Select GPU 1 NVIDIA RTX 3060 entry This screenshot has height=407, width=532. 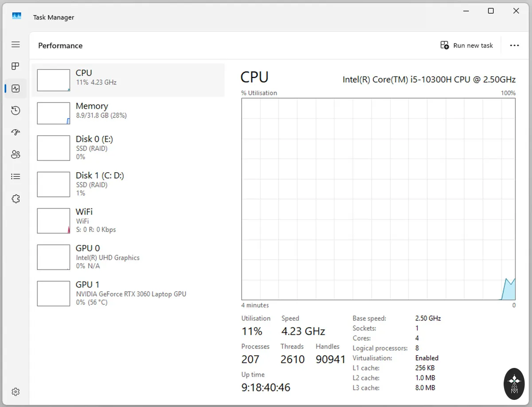128,293
